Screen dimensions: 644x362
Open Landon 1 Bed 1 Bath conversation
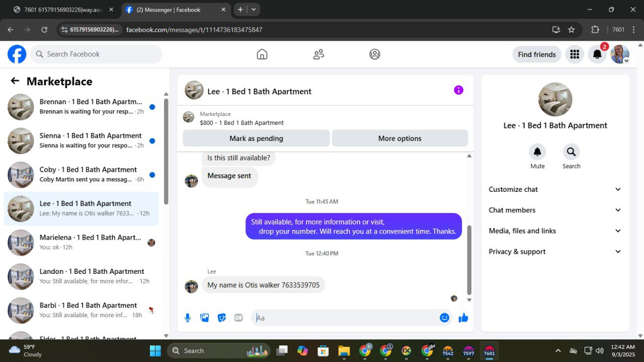(x=82, y=276)
